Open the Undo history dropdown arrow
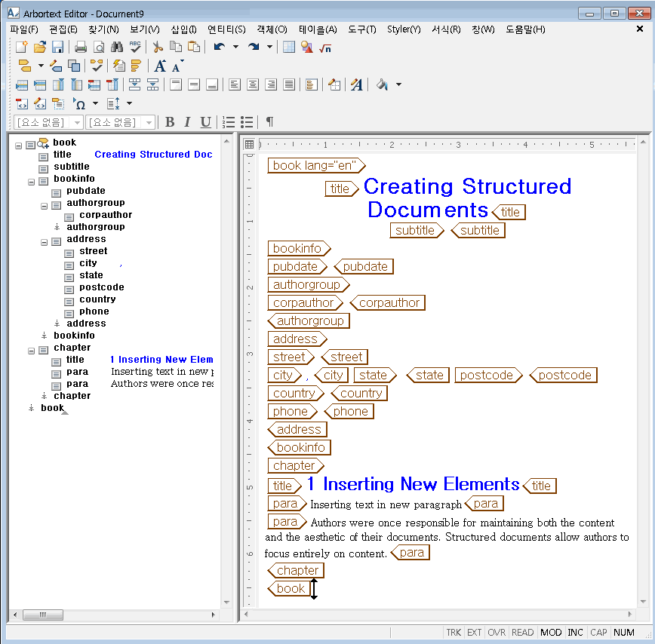Viewport: 655px width, 644px height. [235, 47]
